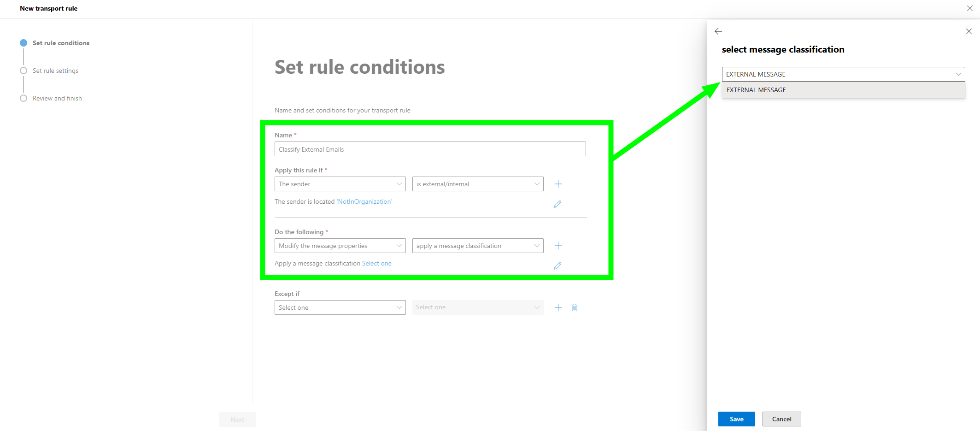Click the back arrow in classification panel
Viewport: 980px width, 431px height.
[x=718, y=31]
